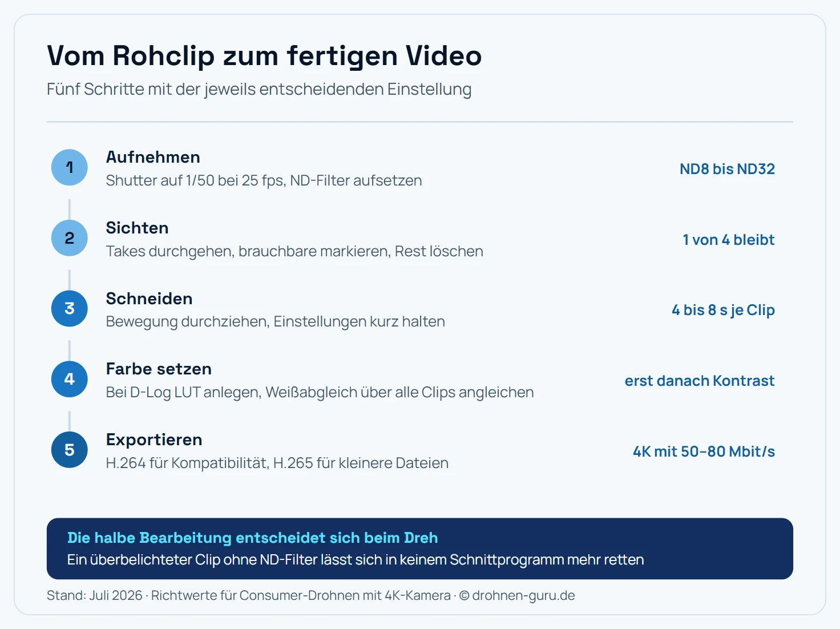Click the 'ND8 bis ND32' value
This screenshot has height=629, width=840.
tap(727, 169)
